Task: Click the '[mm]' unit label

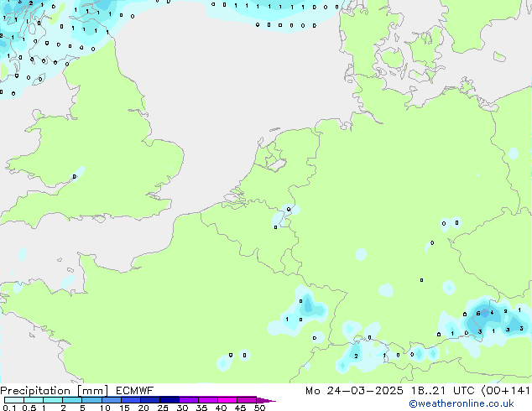Action: [x=92, y=391]
